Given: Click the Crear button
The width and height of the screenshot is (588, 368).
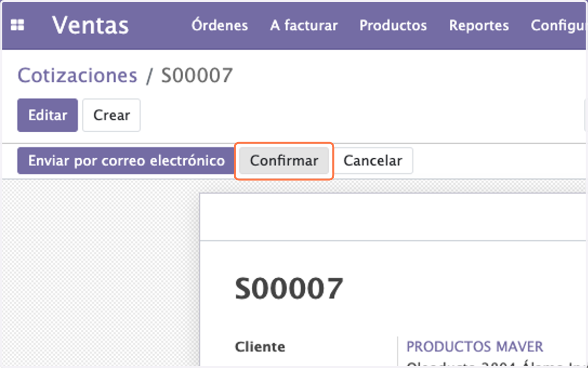Looking at the screenshot, I should [112, 115].
